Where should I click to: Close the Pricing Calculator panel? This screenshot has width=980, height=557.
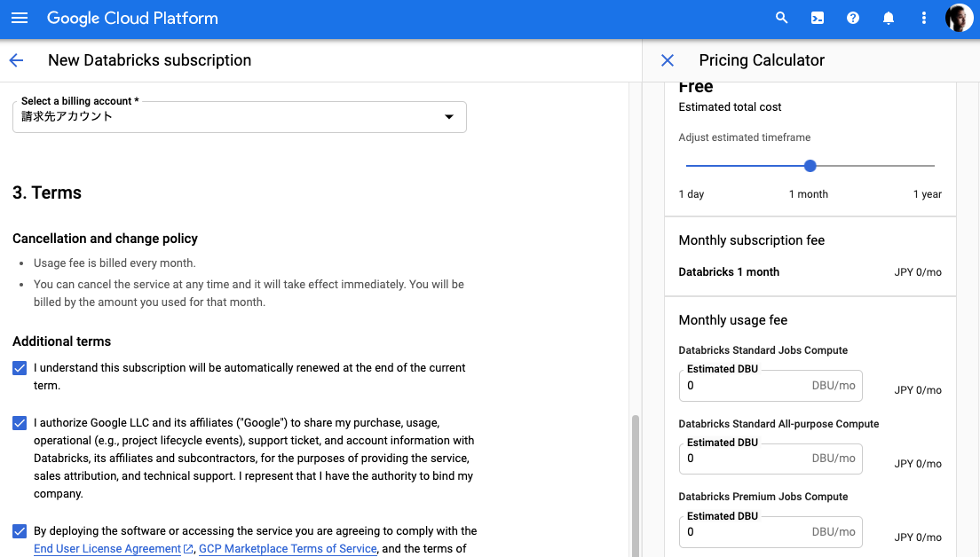click(668, 60)
